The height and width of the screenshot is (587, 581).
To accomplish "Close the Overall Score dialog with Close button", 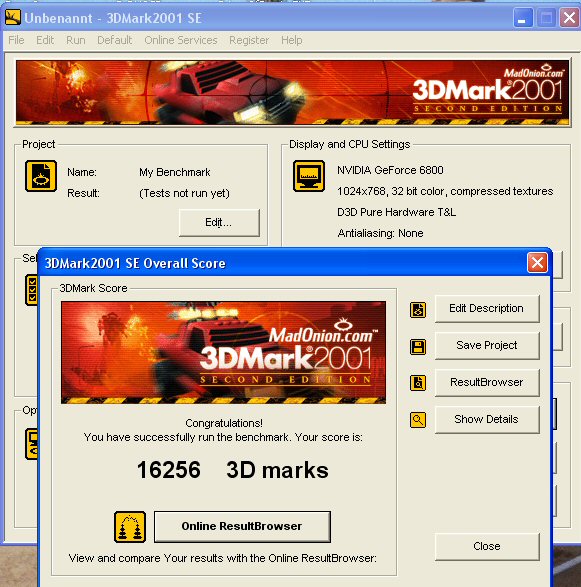I will coord(487,546).
